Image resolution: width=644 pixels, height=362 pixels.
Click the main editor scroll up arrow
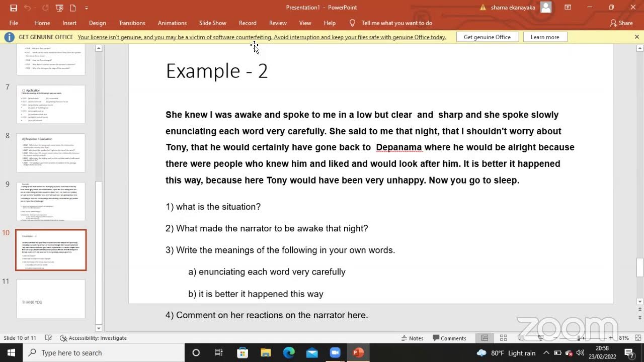640,48
